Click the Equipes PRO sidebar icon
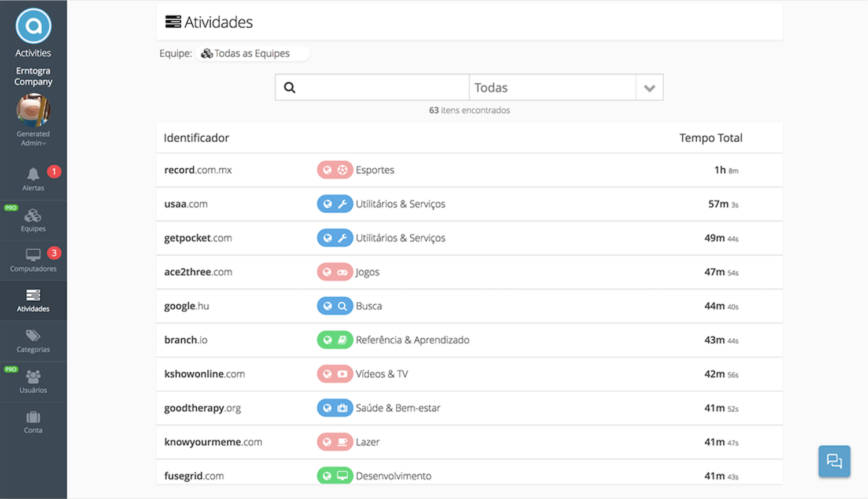The width and height of the screenshot is (868, 499). click(x=33, y=218)
